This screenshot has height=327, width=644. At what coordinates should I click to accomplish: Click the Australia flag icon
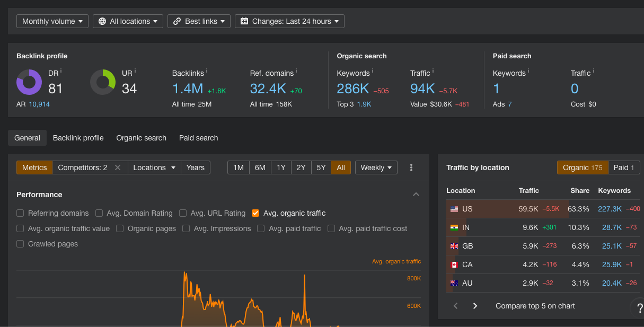pyautogui.click(x=454, y=284)
